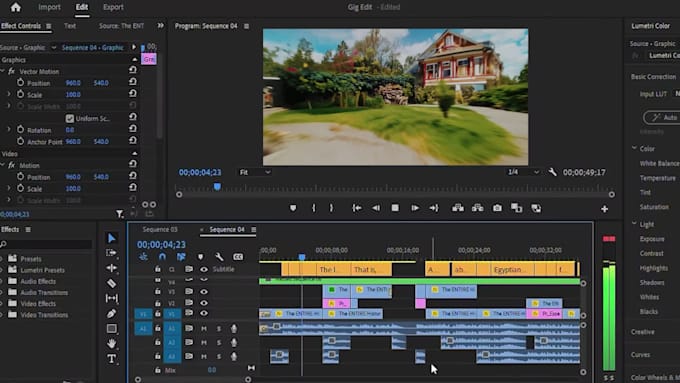The width and height of the screenshot is (680, 383).
Task: Select the Slip tool
Action: (x=111, y=298)
